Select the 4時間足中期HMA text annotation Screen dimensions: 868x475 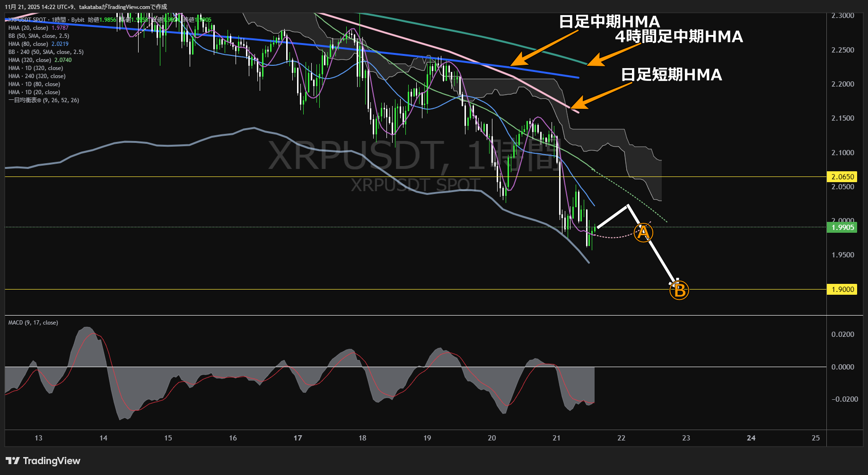click(679, 36)
